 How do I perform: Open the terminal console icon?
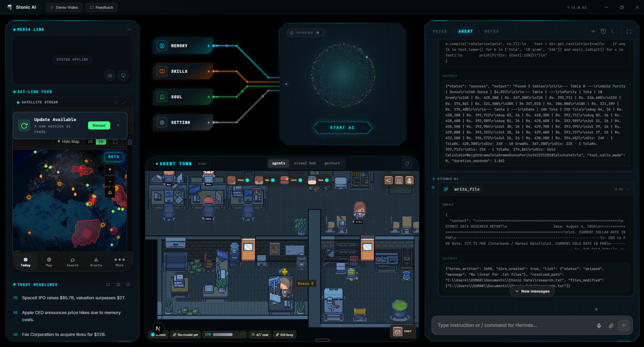[x=613, y=31]
